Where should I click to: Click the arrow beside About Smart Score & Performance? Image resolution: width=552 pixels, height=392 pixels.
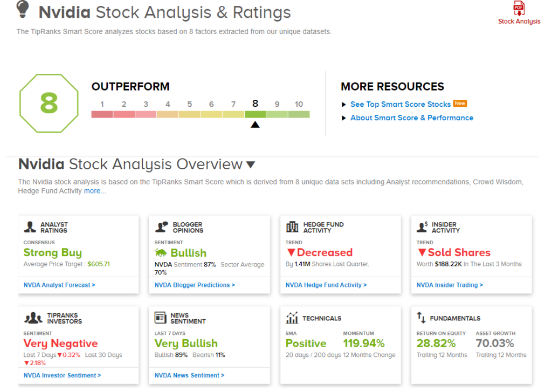pyautogui.click(x=344, y=118)
